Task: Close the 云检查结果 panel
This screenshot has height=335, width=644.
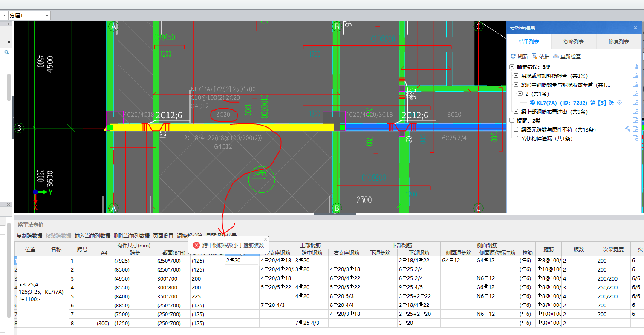Action: 635,28
